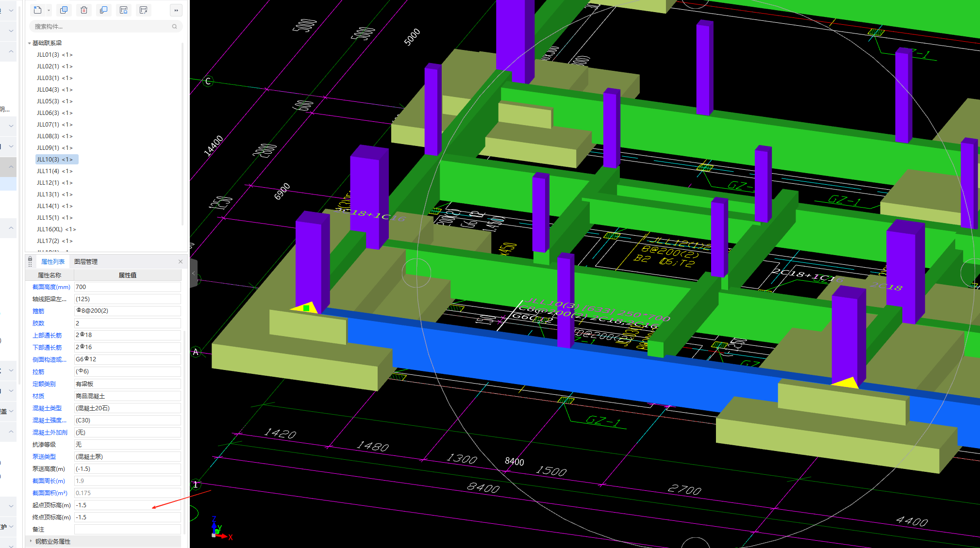
Task: Open the 泵送类型 value field
Action: (128, 457)
